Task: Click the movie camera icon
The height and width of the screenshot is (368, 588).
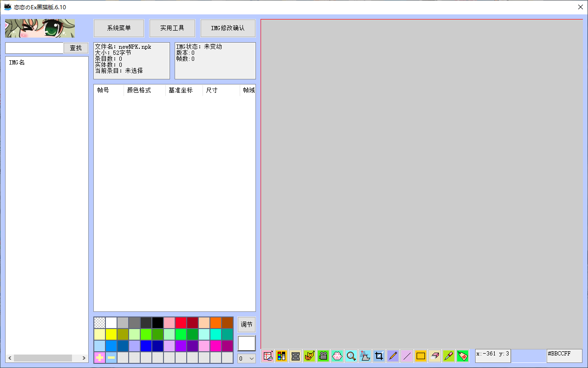Action: 323,356
